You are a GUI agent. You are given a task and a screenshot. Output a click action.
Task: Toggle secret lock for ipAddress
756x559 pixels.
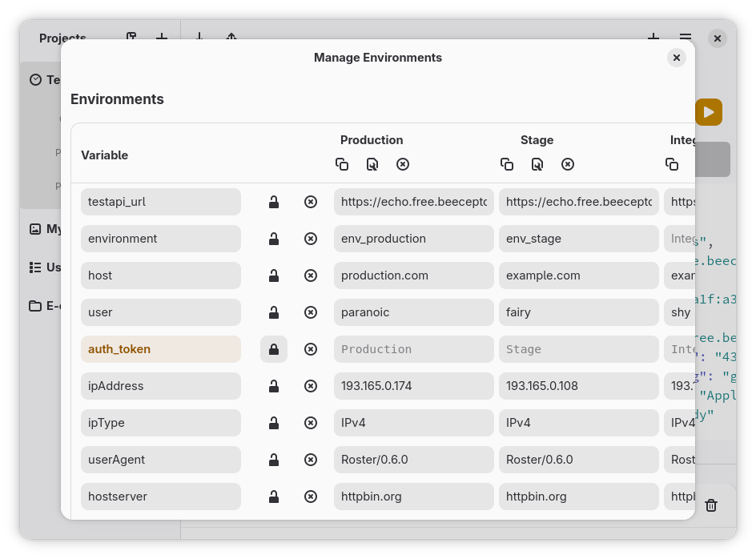(x=274, y=386)
